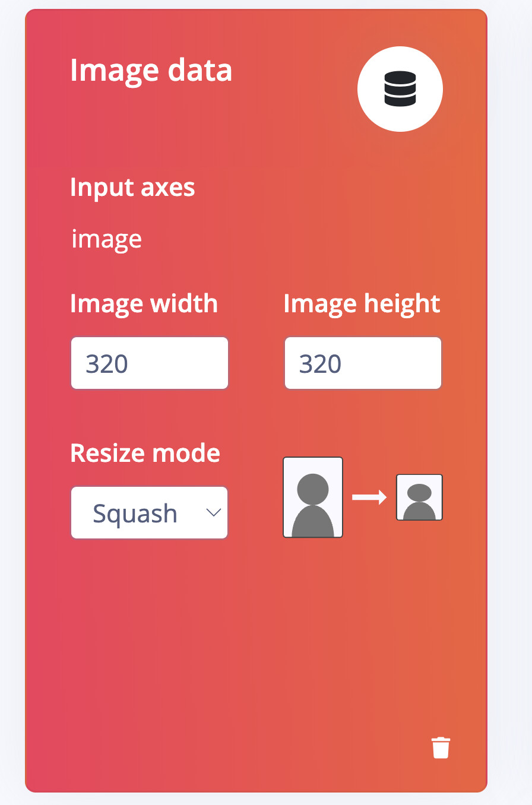Viewport: 532px width, 805px height.
Task: Click the silhouette body in squashed preview
Action: (x=420, y=512)
